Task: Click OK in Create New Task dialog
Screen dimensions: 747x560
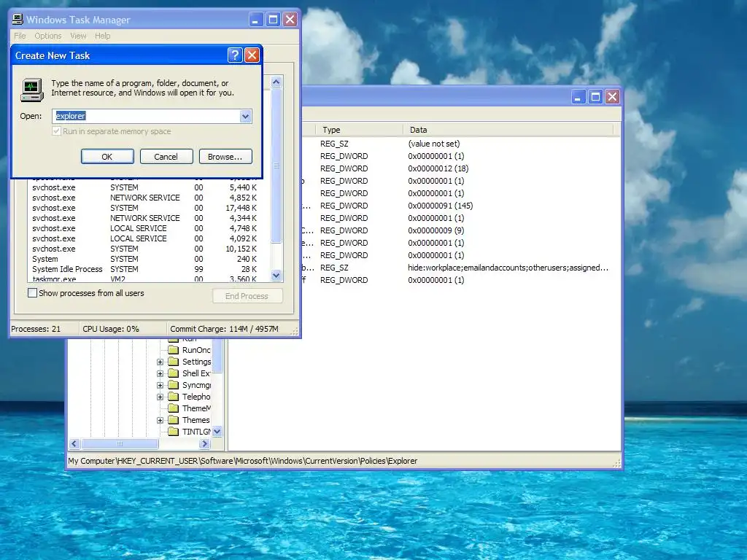Action: click(107, 157)
